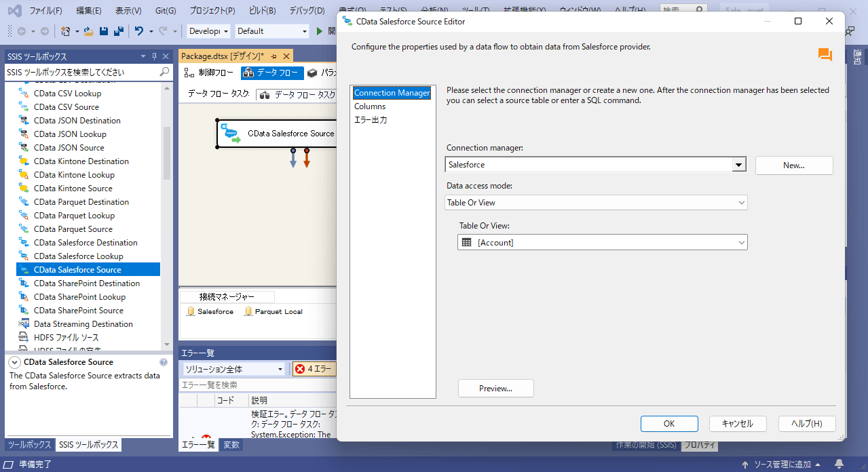868x472 pixels.
Task: Switch to the データ フロー tab
Action: click(271, 73)
